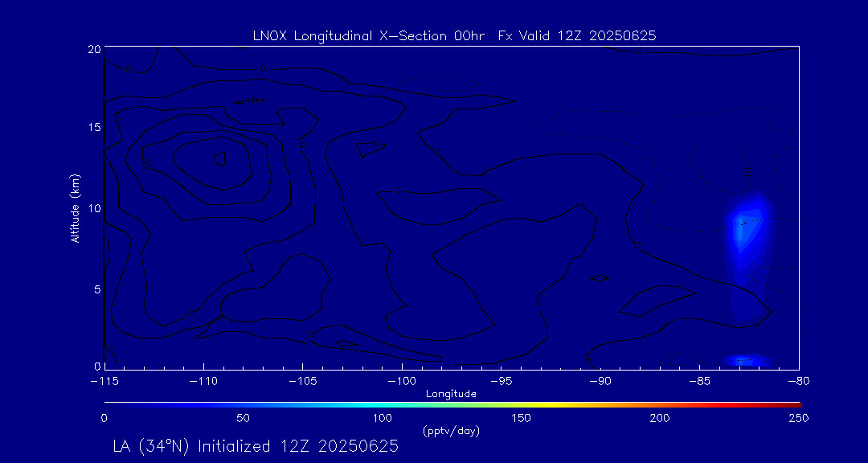
Task: Click the altitude tick label 10
Action: point(95,207)
